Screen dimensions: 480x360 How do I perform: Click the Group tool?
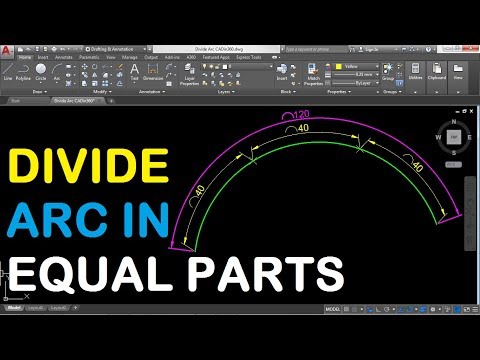click(388, 72)
